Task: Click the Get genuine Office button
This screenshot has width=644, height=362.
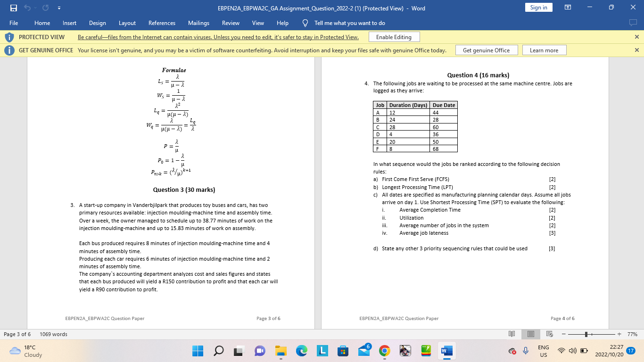Action: (x=487, y=50)
